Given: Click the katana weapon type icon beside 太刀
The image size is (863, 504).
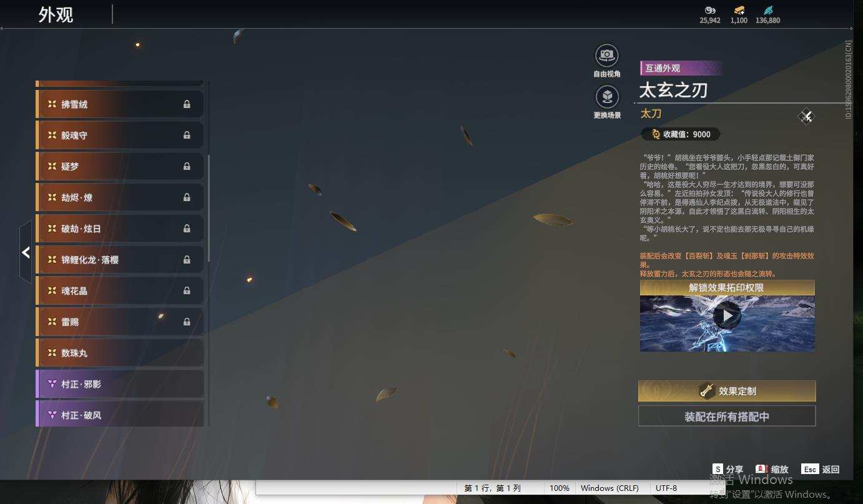Looking at the screenshot, I should [x=806, y=116].
